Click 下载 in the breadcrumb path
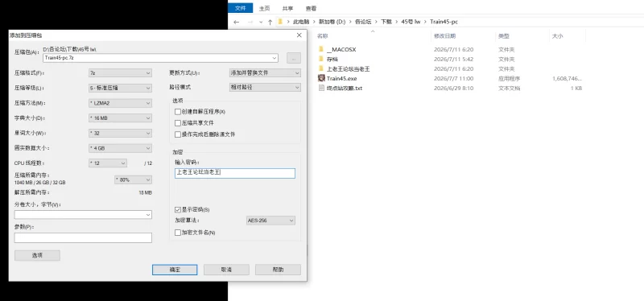This screenshot has height=301, width=644. (386, 22)
